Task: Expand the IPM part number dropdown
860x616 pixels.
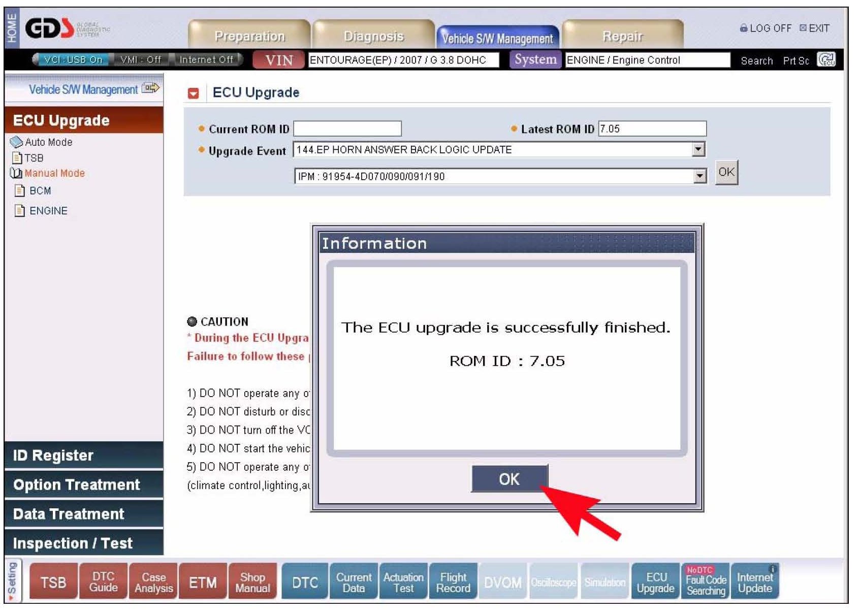Action: [x=700, y=176]
